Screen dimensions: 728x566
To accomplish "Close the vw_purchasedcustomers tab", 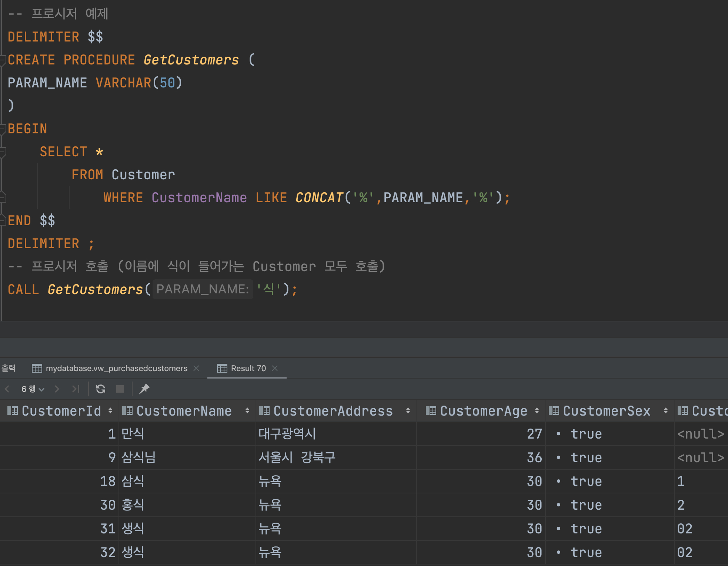I will pos(196,368).
